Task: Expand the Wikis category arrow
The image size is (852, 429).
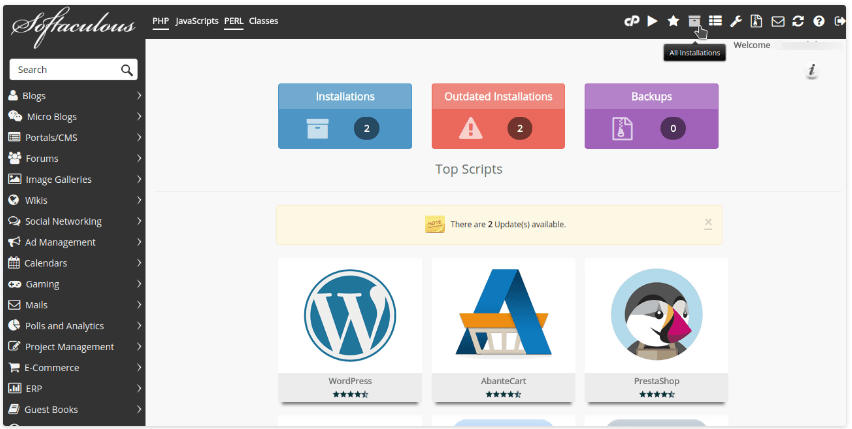Action: [x=139, y=200]
